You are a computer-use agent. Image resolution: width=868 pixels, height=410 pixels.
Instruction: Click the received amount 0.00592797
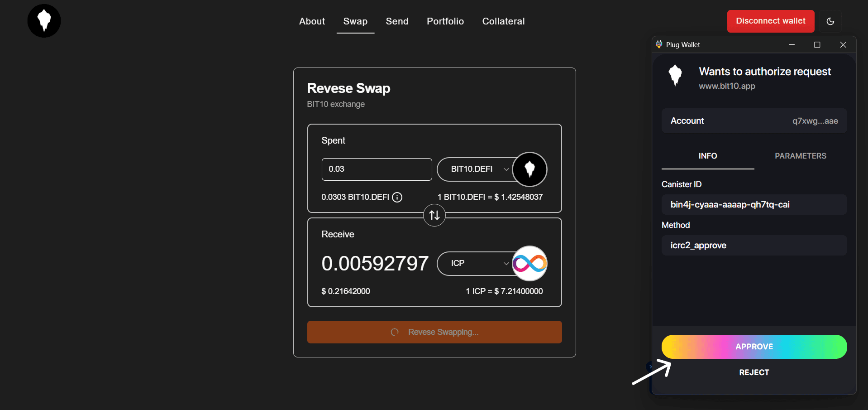click(x=375, y=263)
